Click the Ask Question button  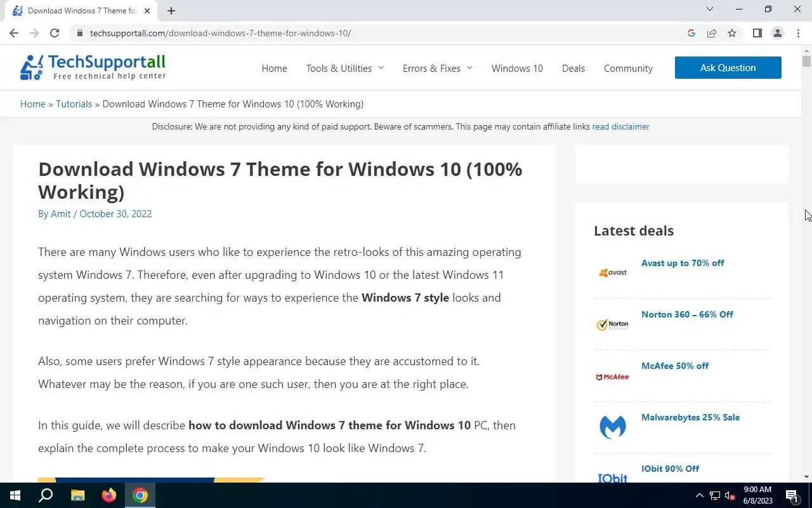(x=728, y=67)
